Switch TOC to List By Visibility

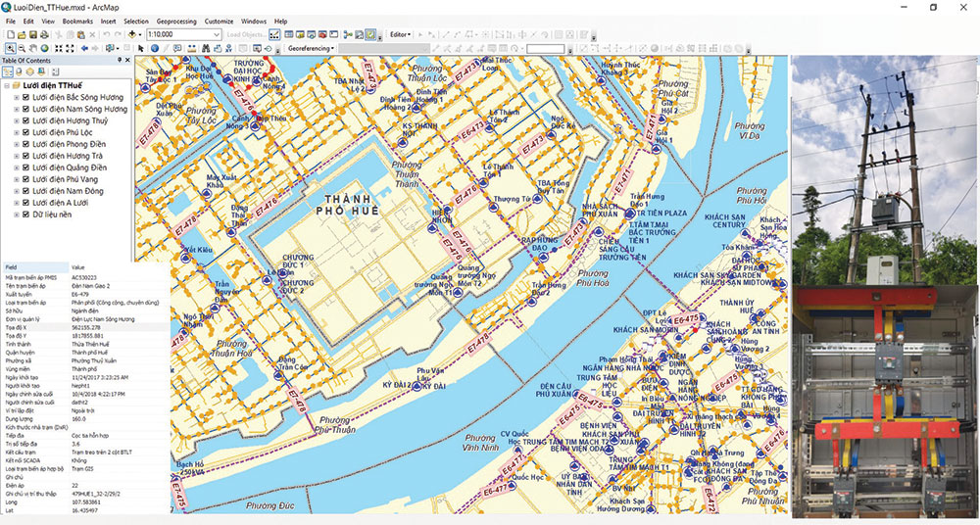click(x=30, y=72)
